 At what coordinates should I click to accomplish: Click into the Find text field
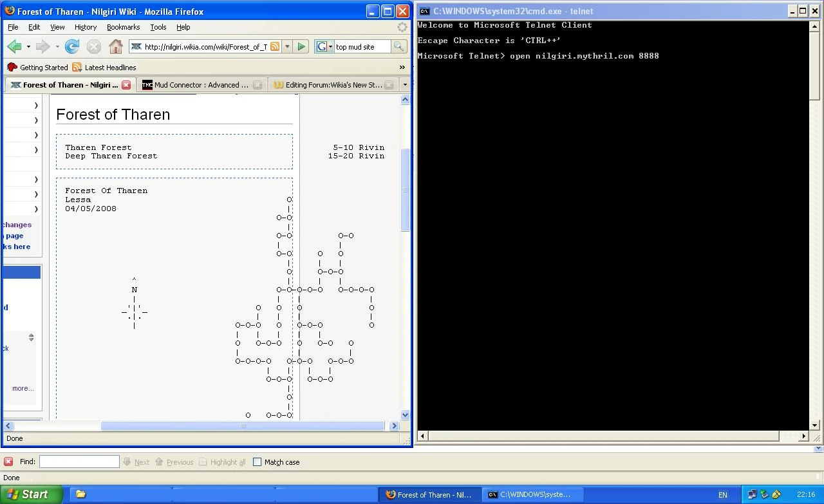(79, 462)
